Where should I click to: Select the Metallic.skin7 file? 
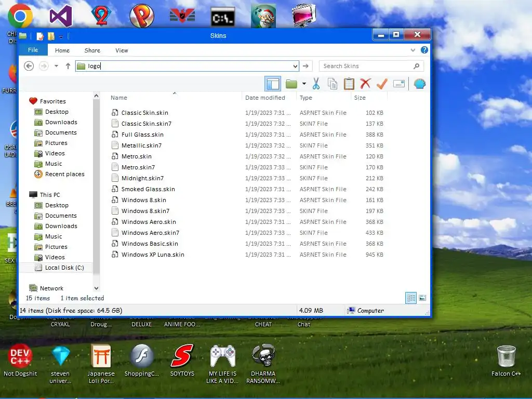click(x=141, y=145)
